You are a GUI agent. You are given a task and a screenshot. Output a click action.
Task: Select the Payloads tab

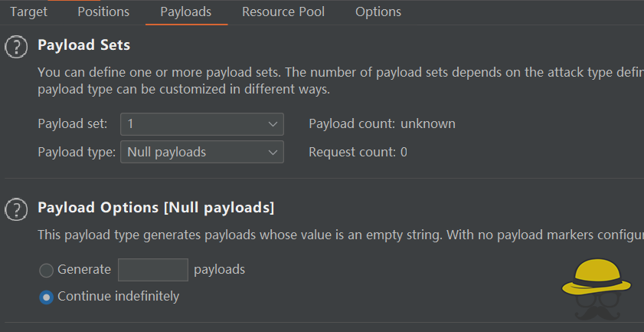click(186, 12)
